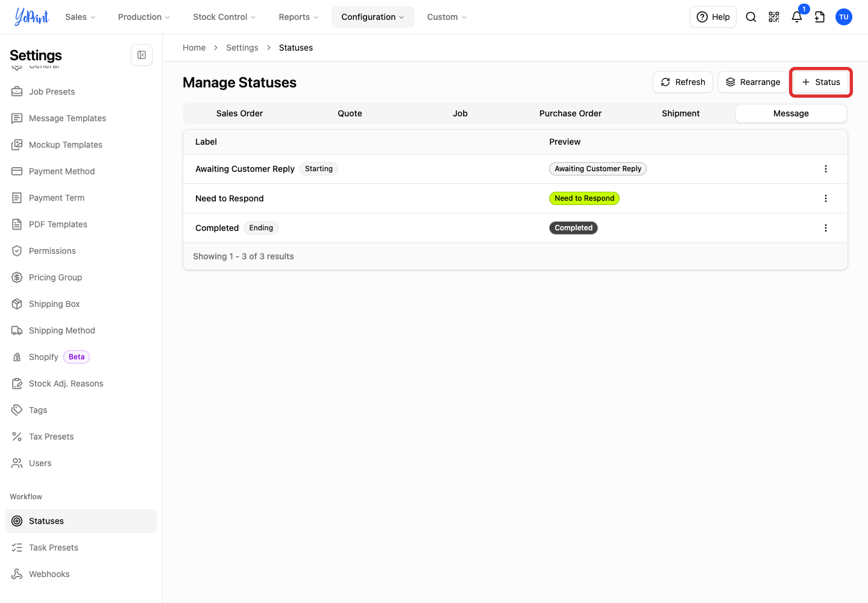The width and height of the screenshot is (868, 603).
Task: Open the Reports dropdown menu
Action: [x=298, y=17]
